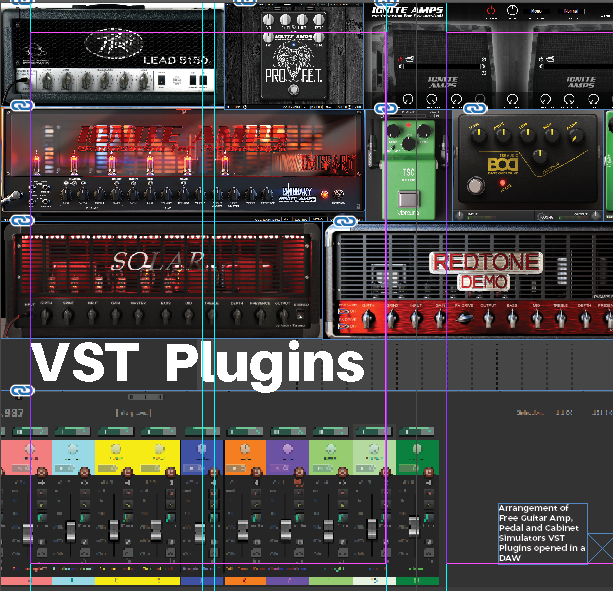Viewport: 613px width, 591px height.
Task: Click the VST Plugins heading text
Action: click(x=197, y=365)
